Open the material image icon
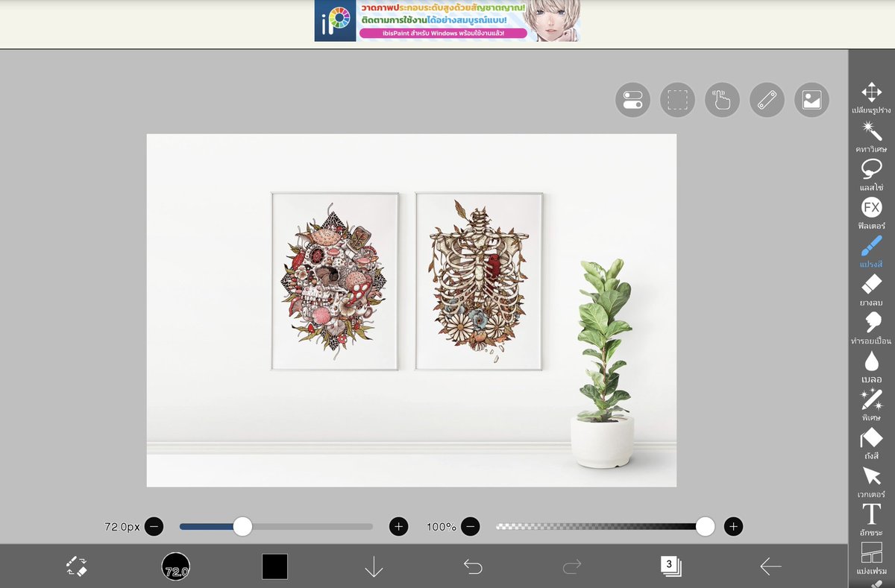 (811, 100)
